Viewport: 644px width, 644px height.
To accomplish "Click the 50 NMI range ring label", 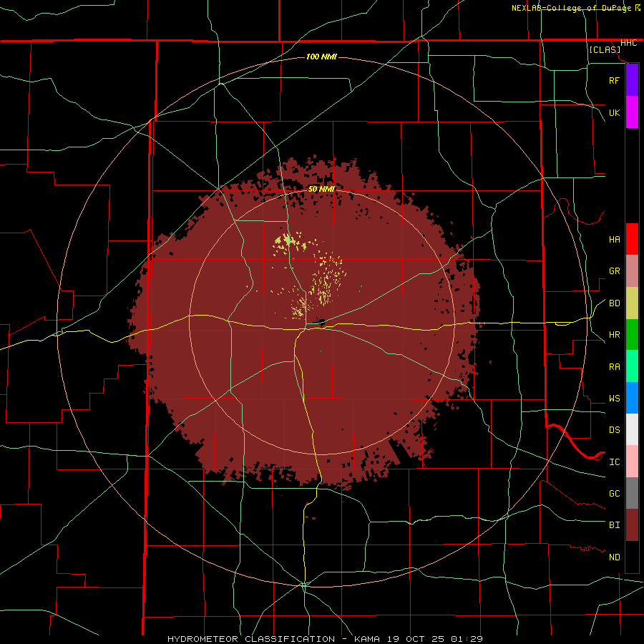I will pos(321,189).
